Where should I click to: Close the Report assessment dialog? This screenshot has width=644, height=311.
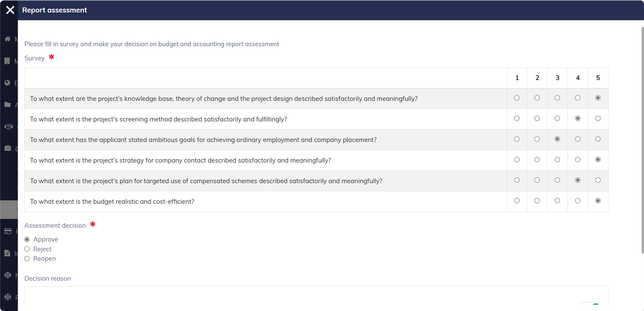point(10,10)
